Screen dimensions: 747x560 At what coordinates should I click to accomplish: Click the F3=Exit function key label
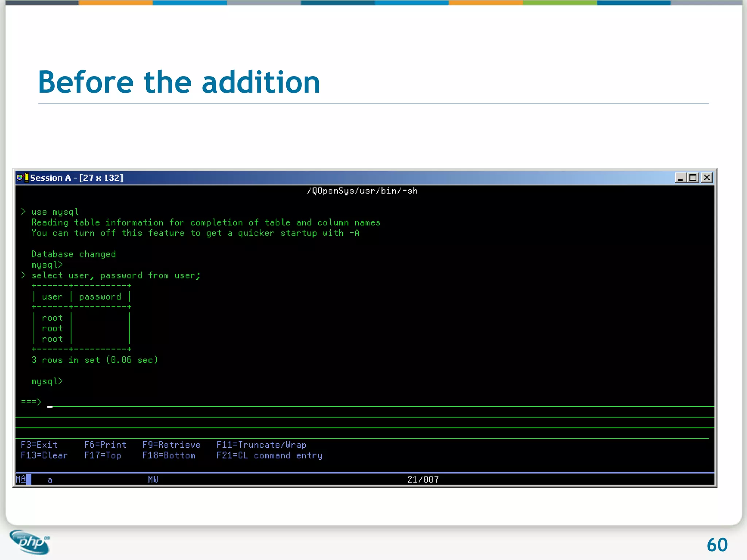pos(39,445)
